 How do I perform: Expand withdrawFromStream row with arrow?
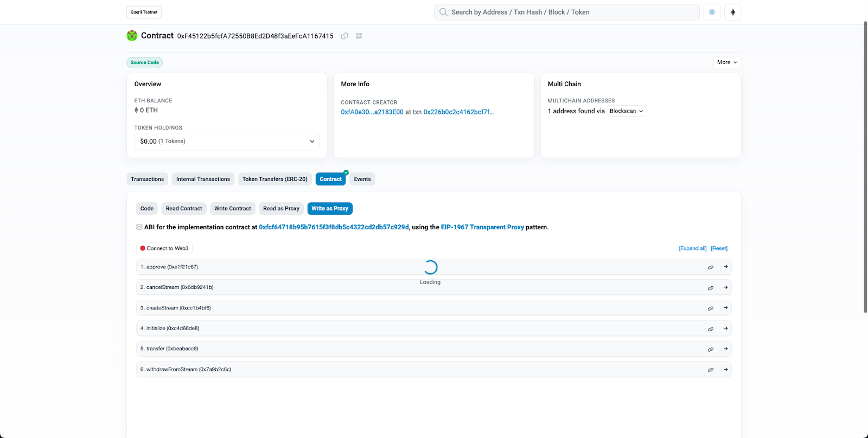[x=725, y=369]
